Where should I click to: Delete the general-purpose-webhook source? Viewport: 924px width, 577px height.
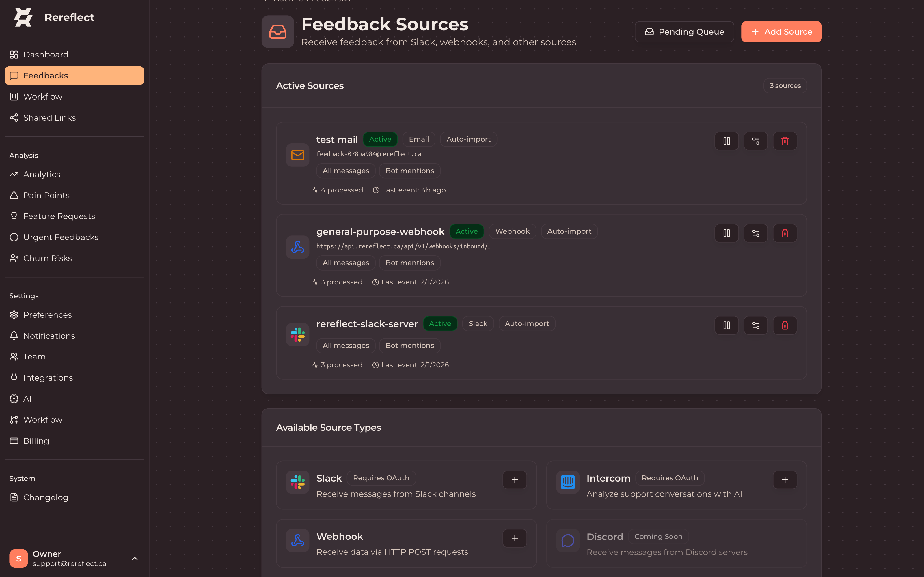coord(785,233)
